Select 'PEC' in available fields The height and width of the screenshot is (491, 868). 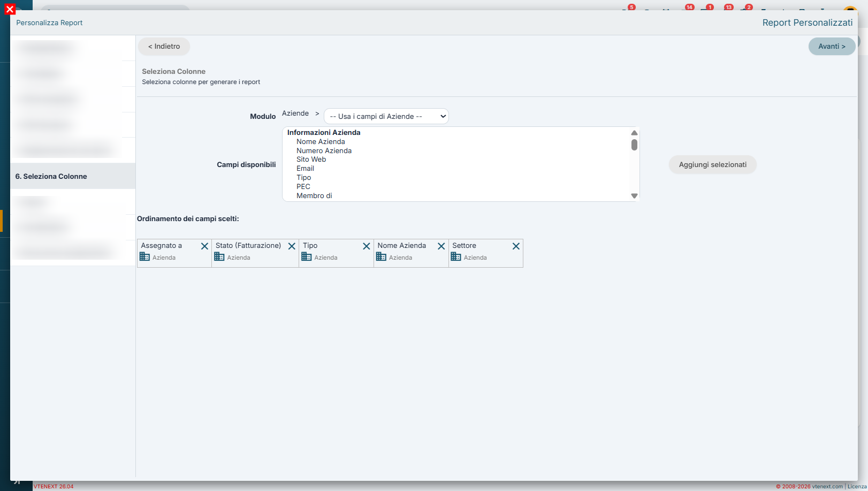coord(303,187)
